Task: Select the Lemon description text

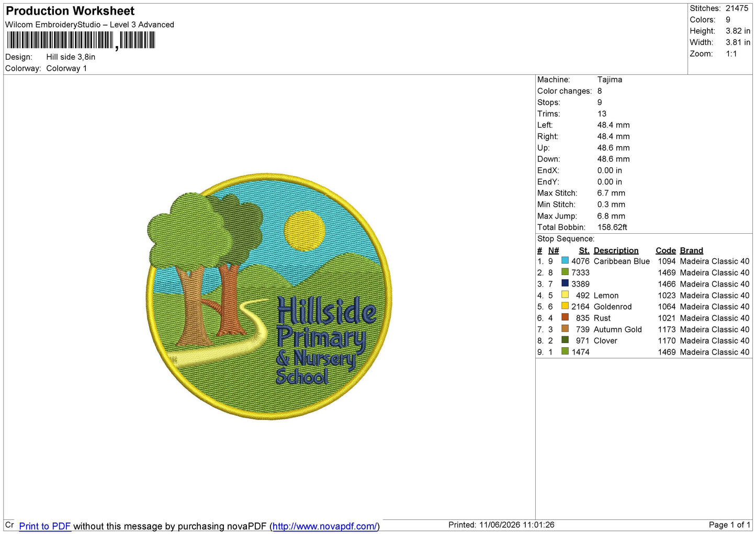Action: [606, 296]
